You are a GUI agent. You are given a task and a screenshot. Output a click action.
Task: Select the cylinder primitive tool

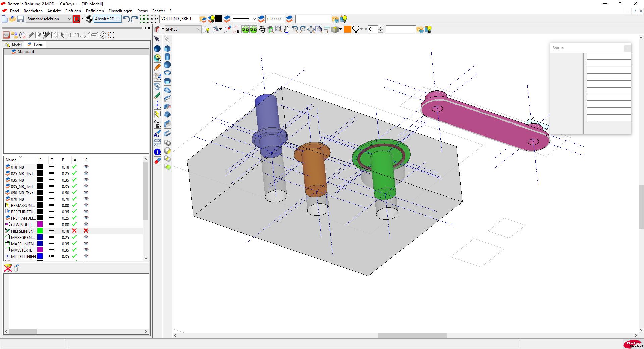(167, 57)
